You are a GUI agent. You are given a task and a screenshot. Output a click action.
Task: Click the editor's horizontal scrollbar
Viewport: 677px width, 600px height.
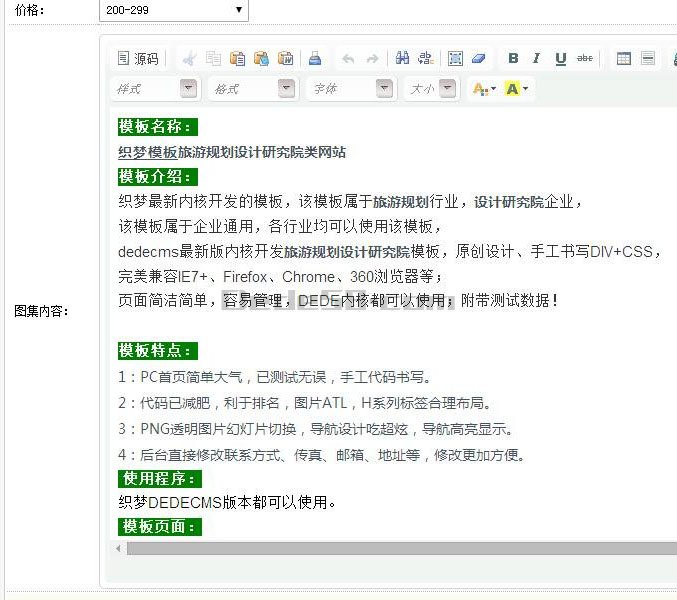[x=400, y=549]
